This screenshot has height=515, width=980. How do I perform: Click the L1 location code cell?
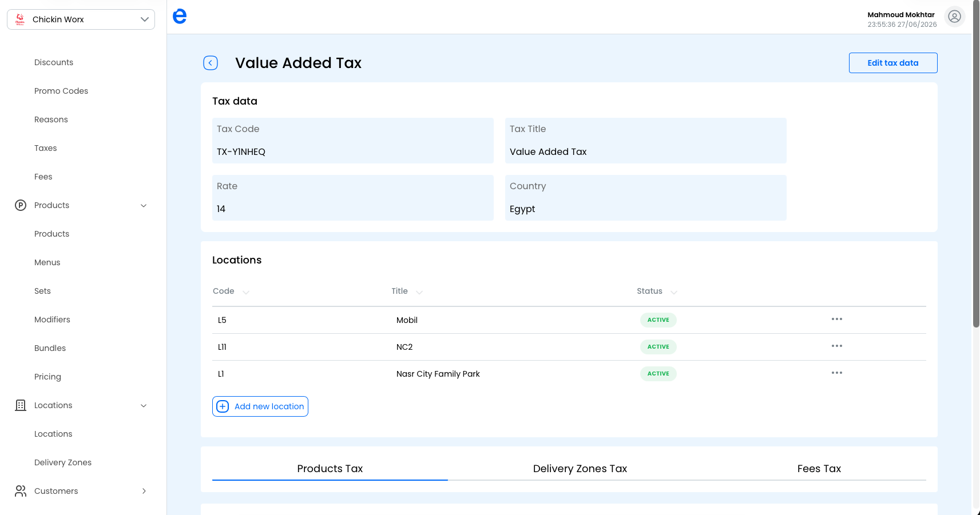[x=221, y=374]
